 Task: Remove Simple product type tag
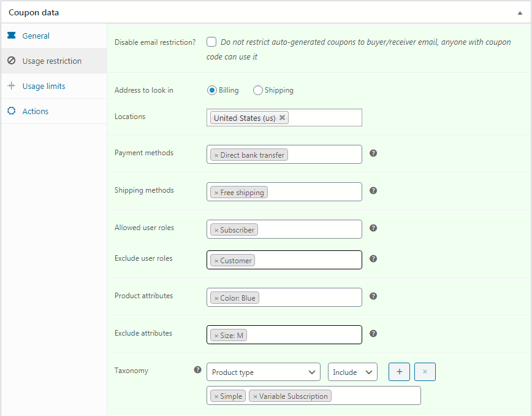[216, 396]
